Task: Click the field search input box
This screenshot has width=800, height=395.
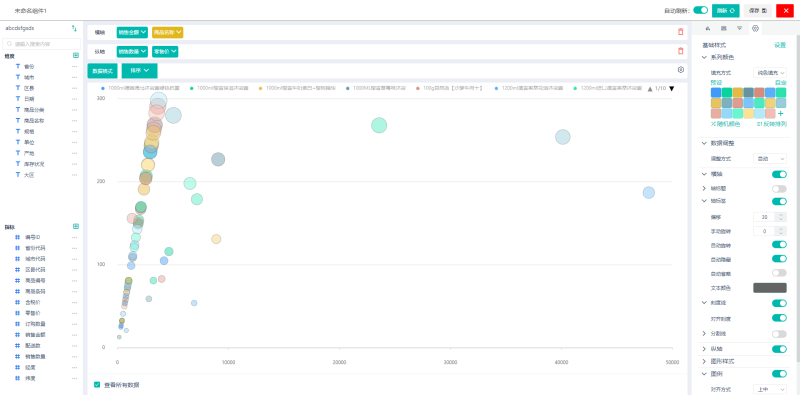Action: 42,44
